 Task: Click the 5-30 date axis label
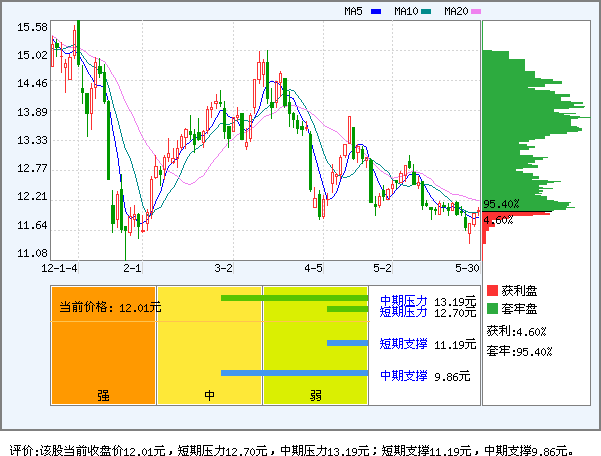[x=466, y=268]
